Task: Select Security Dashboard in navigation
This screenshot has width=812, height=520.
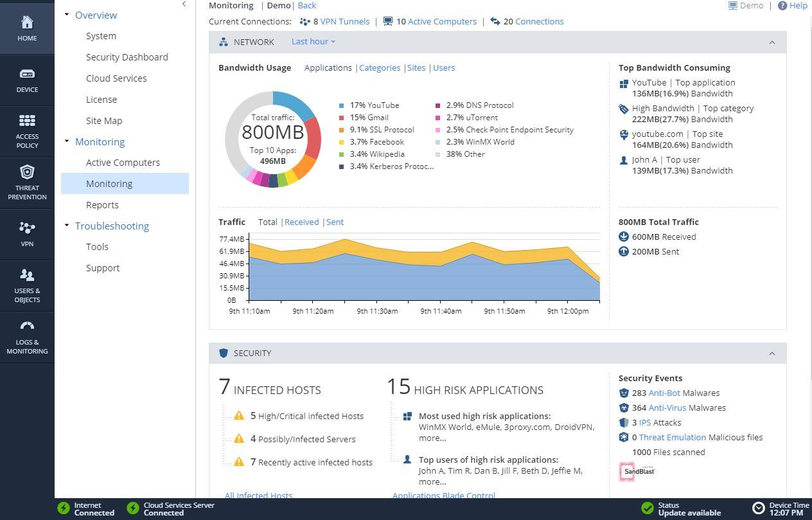Action: 127,57
